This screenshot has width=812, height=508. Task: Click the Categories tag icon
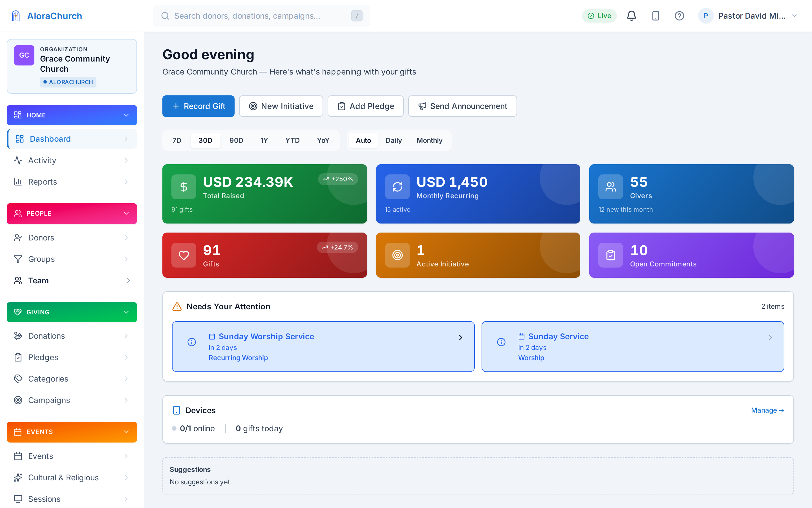click(x=18, y=379)
